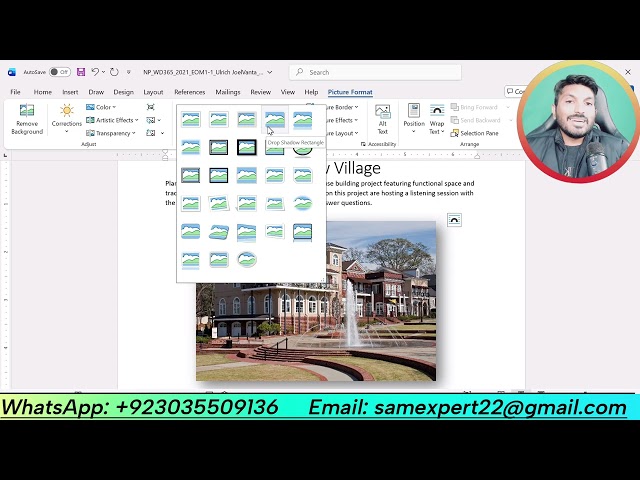The image size is (640, 480).
Task: Apply Soft Edge Oval picture style
Action: coord(303,203)
